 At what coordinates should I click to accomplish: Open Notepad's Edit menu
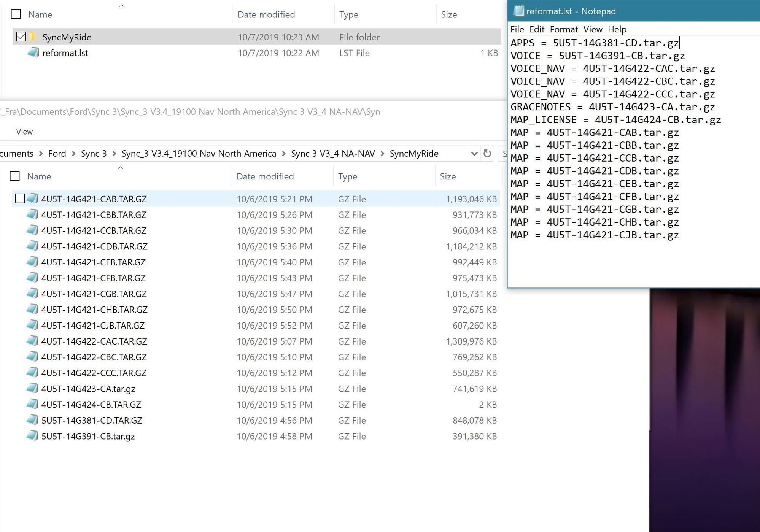pos(537,29)
